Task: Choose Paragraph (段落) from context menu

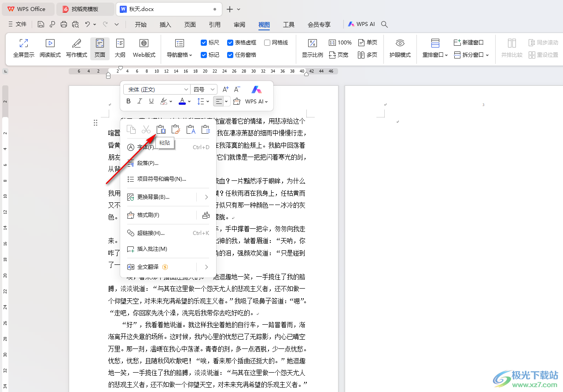Action: click(x=148, y=163)
